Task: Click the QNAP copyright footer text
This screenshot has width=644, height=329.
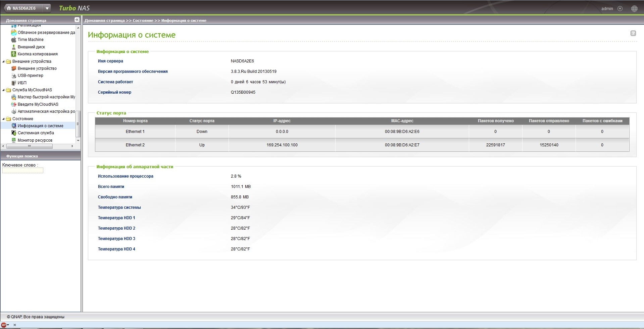Action: click(36, 317)
